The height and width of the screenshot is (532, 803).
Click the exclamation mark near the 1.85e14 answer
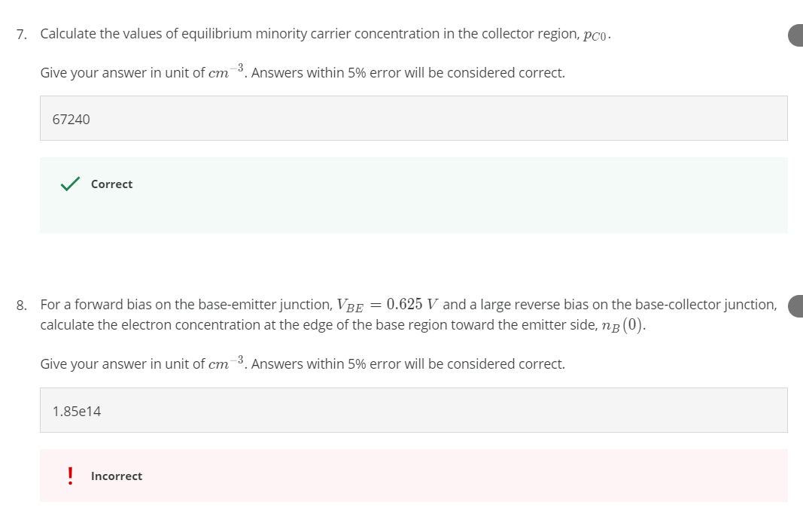(70, 475)
